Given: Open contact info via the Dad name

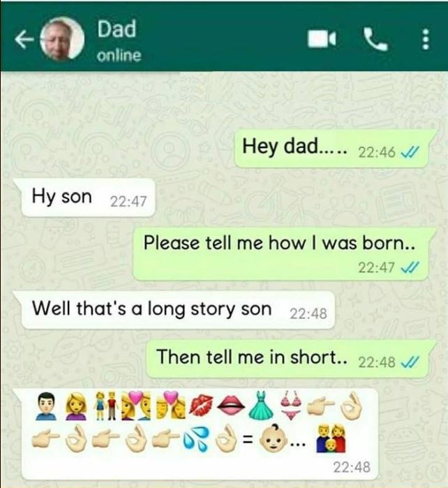Looking at the screenshot, I should click(x=117, y=29).
